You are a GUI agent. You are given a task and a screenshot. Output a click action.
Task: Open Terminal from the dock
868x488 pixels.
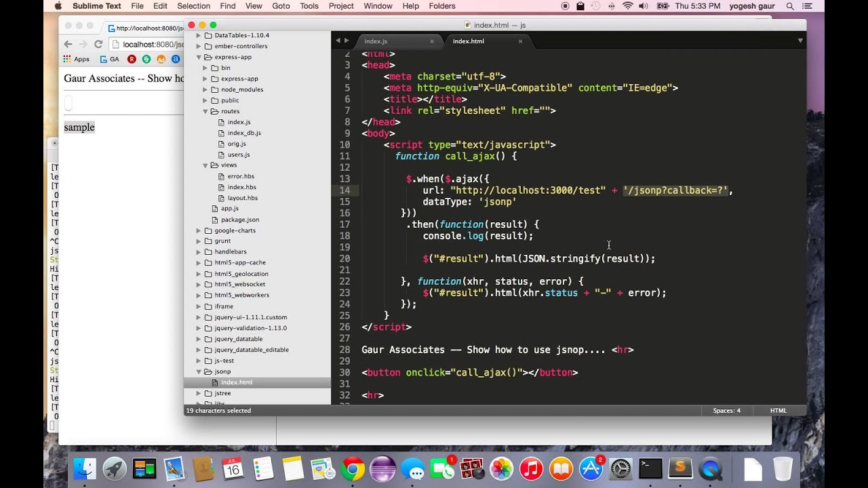tap(650, 468)
